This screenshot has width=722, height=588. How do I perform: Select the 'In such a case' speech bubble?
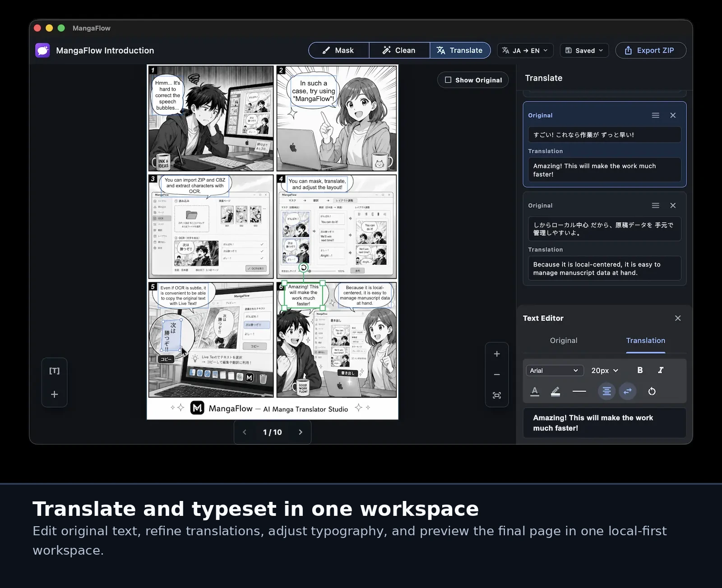314,91
